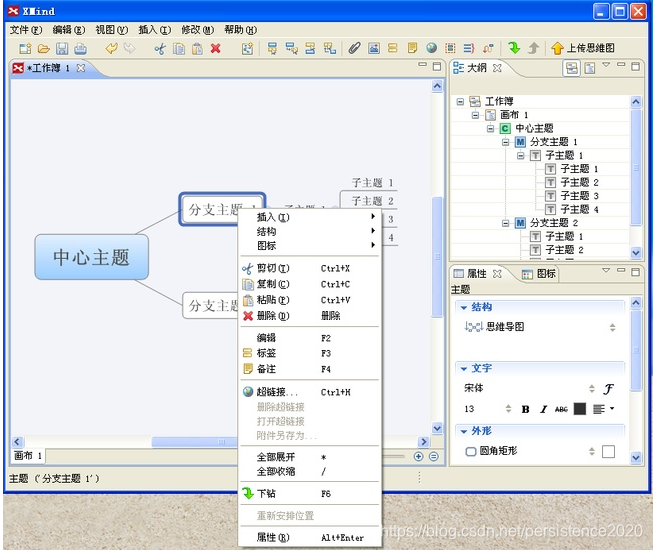Click the font size 13 field

[x=487, y=409]
